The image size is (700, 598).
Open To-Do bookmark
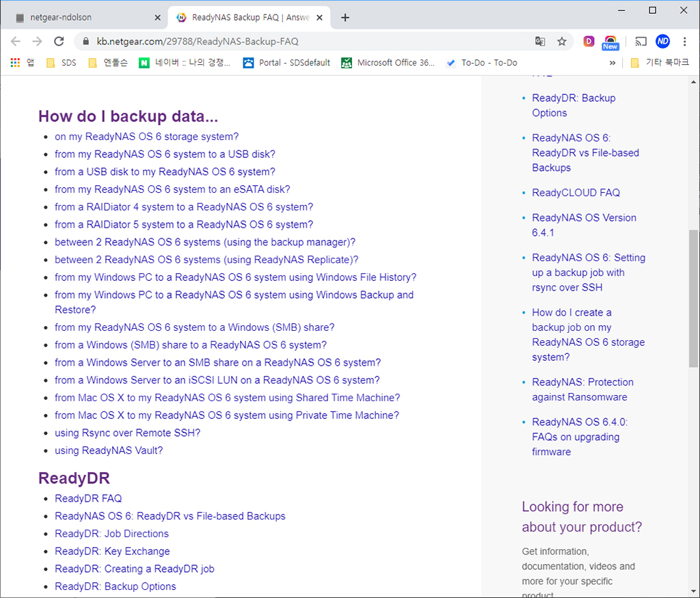[482, 62]
